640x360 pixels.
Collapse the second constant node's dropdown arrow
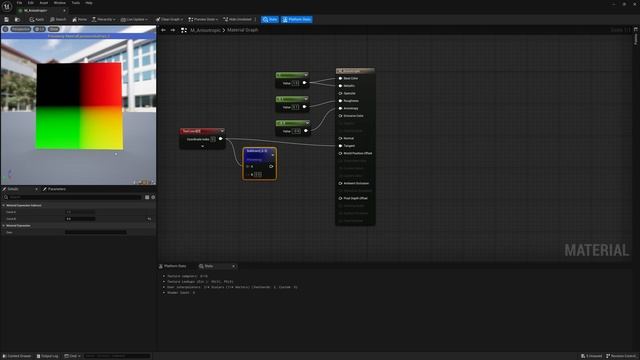306,99
